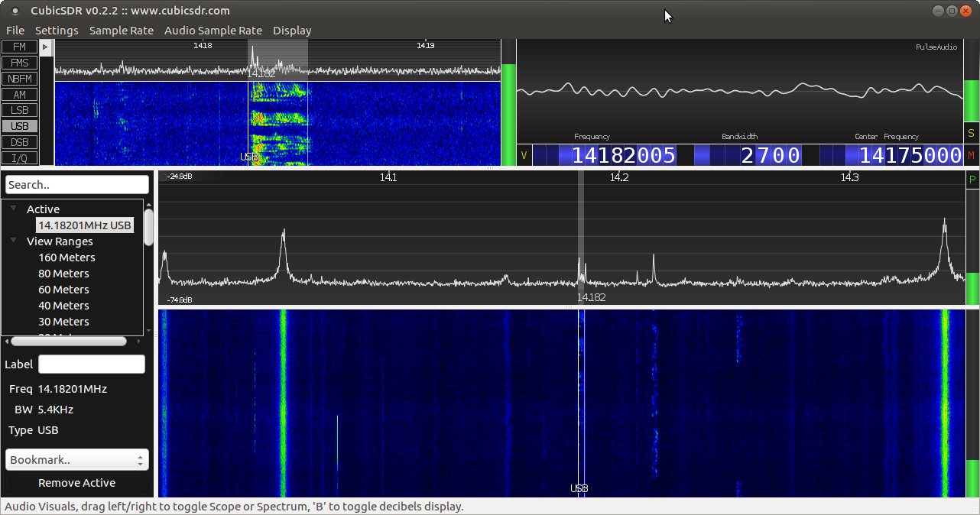Enable NBFM demodulation

coord(19,78)
